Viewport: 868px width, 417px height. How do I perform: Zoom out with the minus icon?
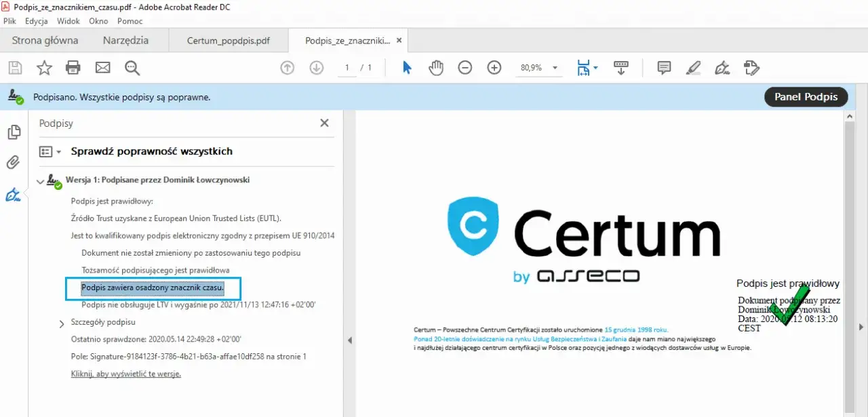pos(465,68)
